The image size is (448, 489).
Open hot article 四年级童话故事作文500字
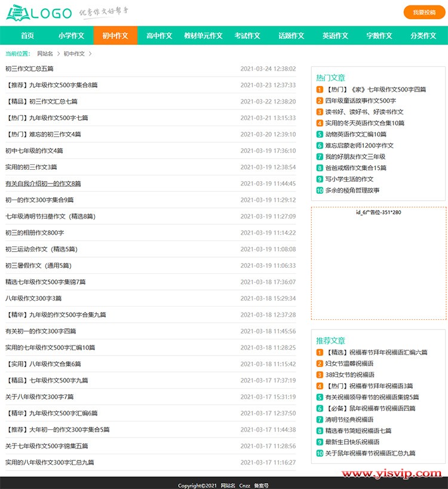[360, 101]
